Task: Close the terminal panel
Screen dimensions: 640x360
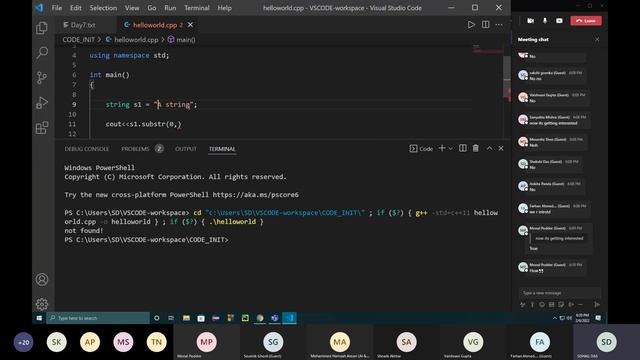Action: point(501,149)
